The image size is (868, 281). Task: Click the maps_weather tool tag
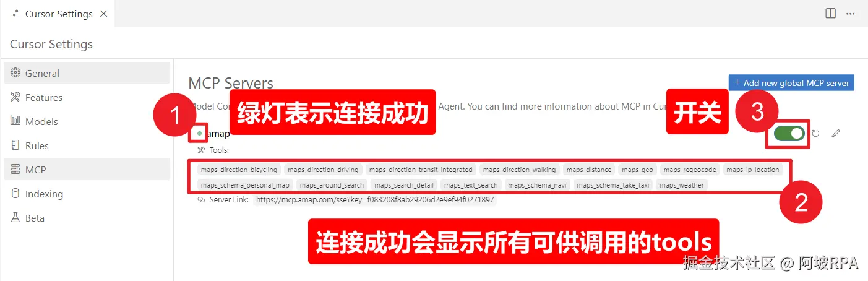682,185
